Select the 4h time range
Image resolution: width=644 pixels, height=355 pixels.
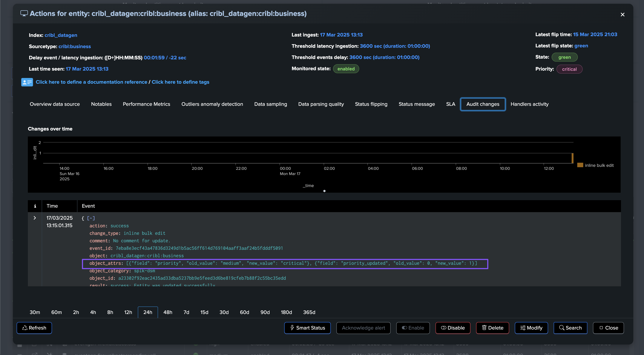[93, 312]
